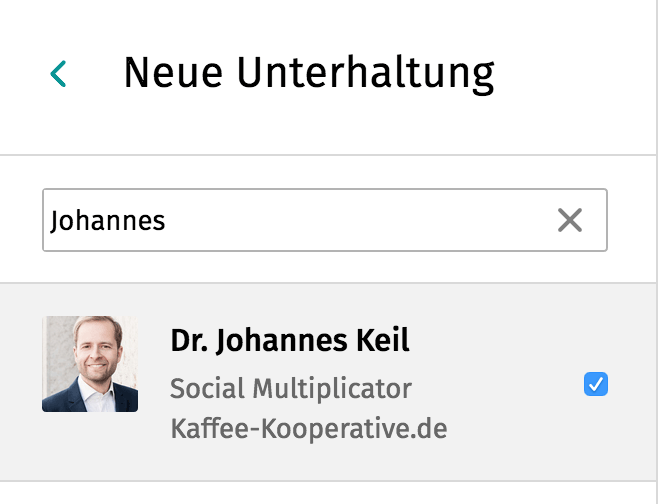The image size is (658, 504).
Task: Uncheck the checkbox next to Dr. Johannes Keil
Action: click(x=595, y=384)
